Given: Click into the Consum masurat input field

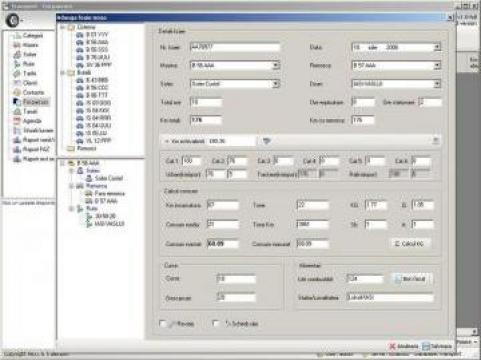Looking at the screenshot, I should (313, 244).
